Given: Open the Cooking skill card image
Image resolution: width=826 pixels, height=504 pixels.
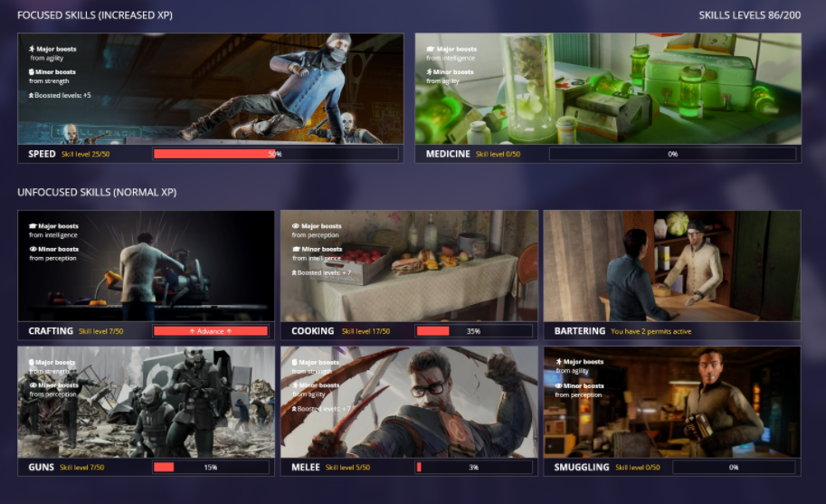Looking at the screenshot, I should pos(409,266).
